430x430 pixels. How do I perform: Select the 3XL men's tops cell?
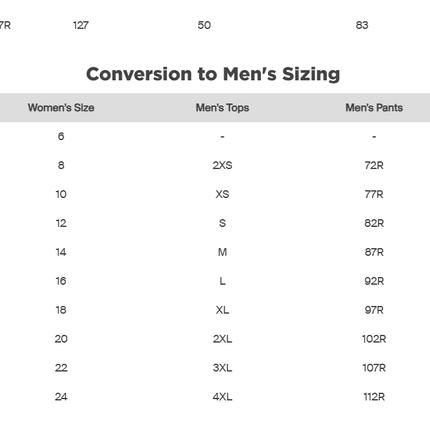click(x=222, y=368)
